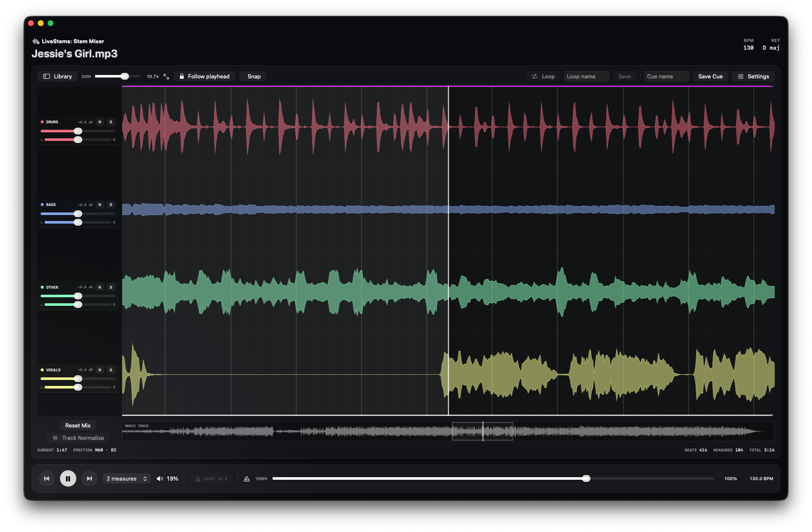812x532 pixels.
Task: Click the fit-to-width zoom expand icon
Action: pyautogui.click(x=166, y=76)
